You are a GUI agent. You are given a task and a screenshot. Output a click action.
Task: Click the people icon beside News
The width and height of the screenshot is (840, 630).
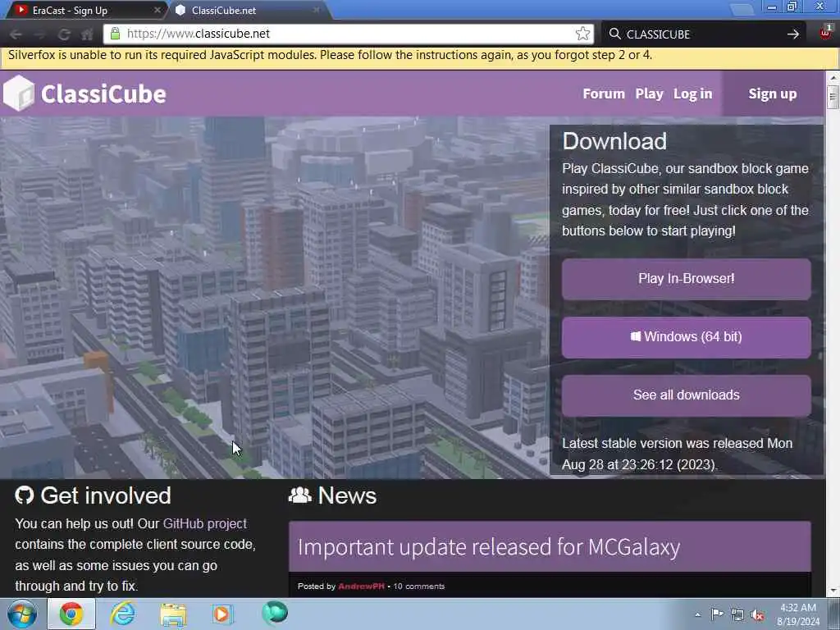pyautogui.click(x=300, y=495)
